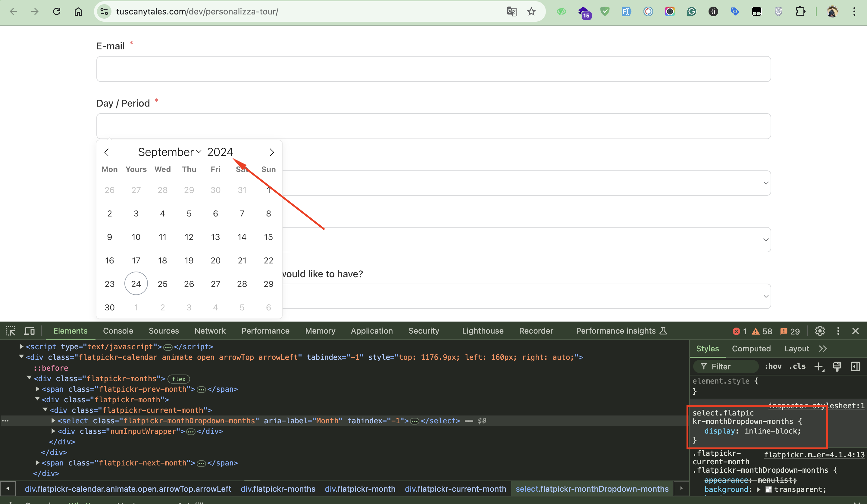Open the Grammarly extension icon
This screenshot has width=867, height=504.
[x=691, y=11]
